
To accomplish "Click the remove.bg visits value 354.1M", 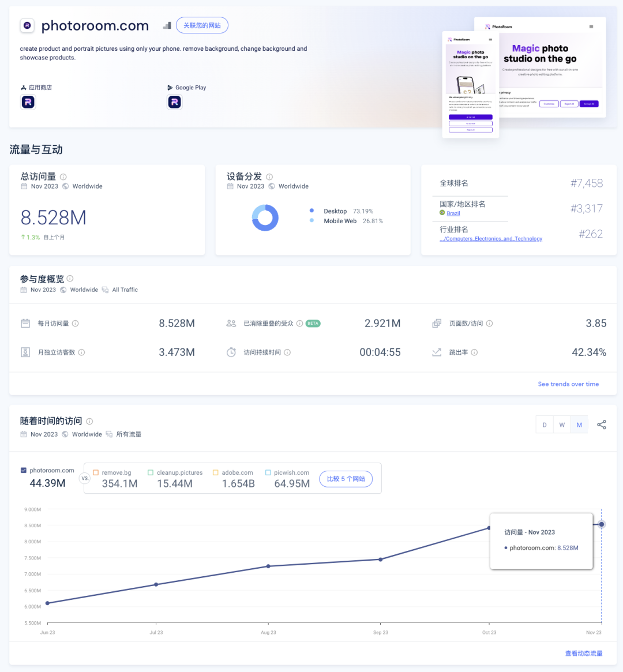I will click(x=119, y=483).
